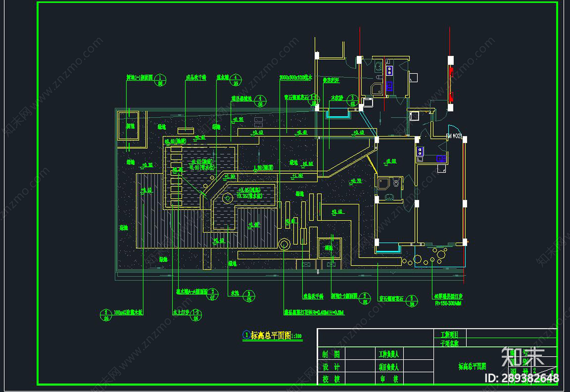Select the 树池1-1剖面图 callout label
The height and width of the screenshot is (392, 570).
tap(140, 77)
